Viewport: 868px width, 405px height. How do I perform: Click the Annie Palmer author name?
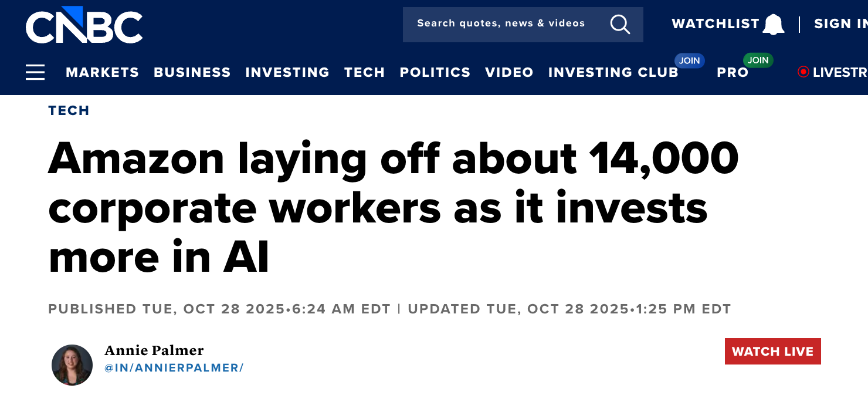(154, 350)
